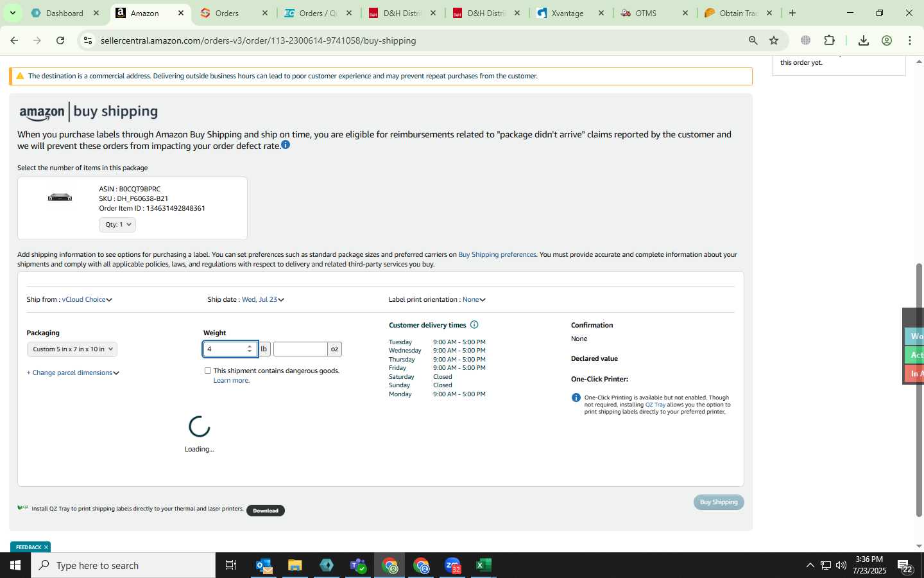
Task: Click the zoom magnifier icon in address bar
Action: click(753, 40)
